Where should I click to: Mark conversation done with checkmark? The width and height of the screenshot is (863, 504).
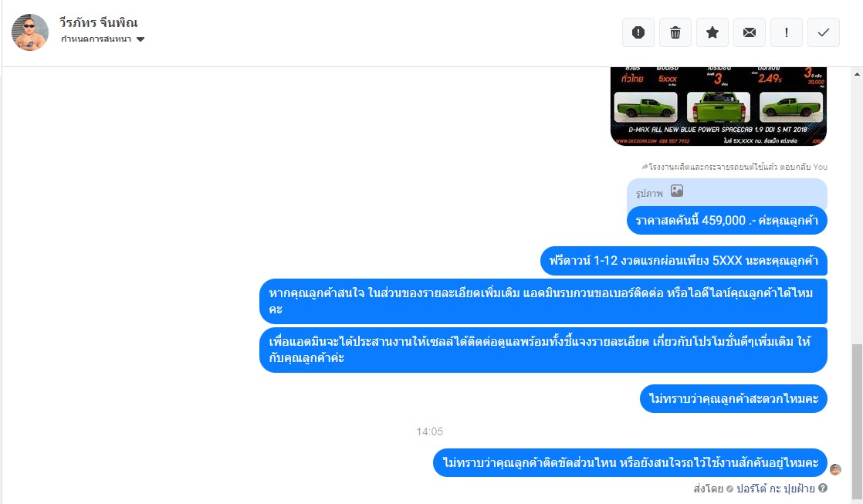pyautogui.click(x=824, y=32)
